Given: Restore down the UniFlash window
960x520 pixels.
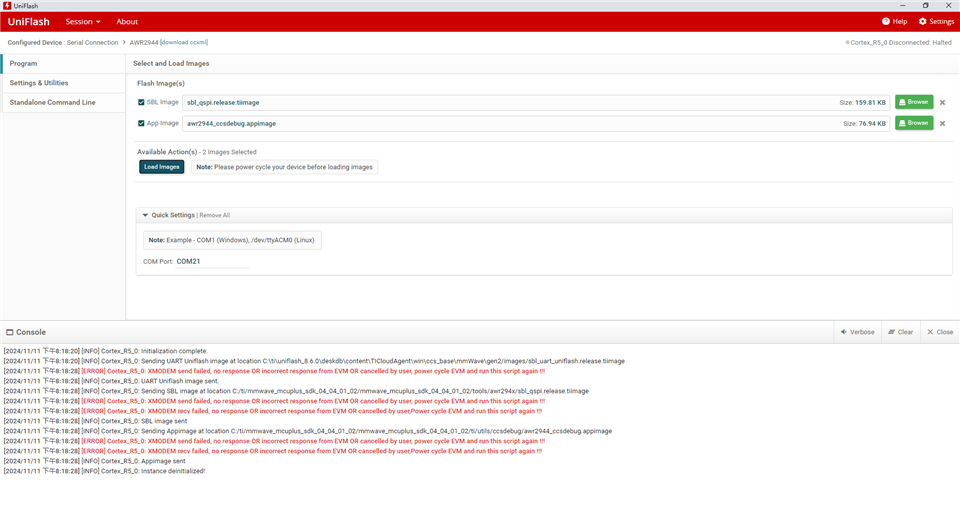Looking at the screenshot, I should click(x=926, y=6).
